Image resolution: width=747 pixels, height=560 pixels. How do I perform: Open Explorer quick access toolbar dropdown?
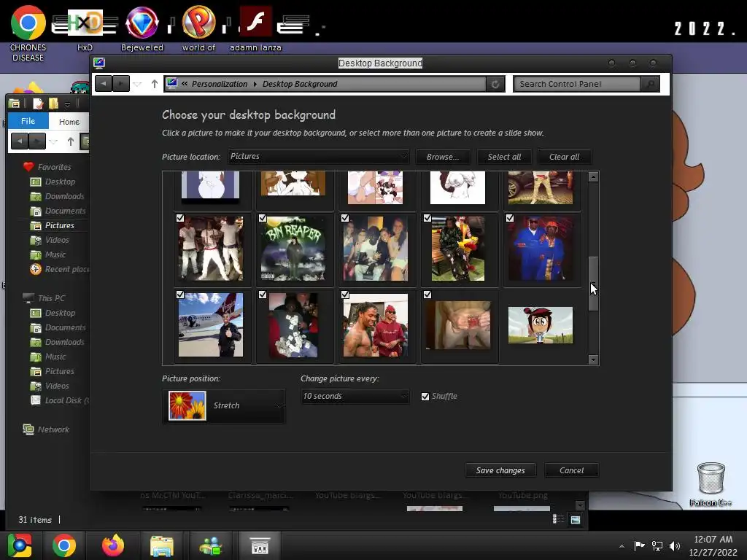click(67, 104)
